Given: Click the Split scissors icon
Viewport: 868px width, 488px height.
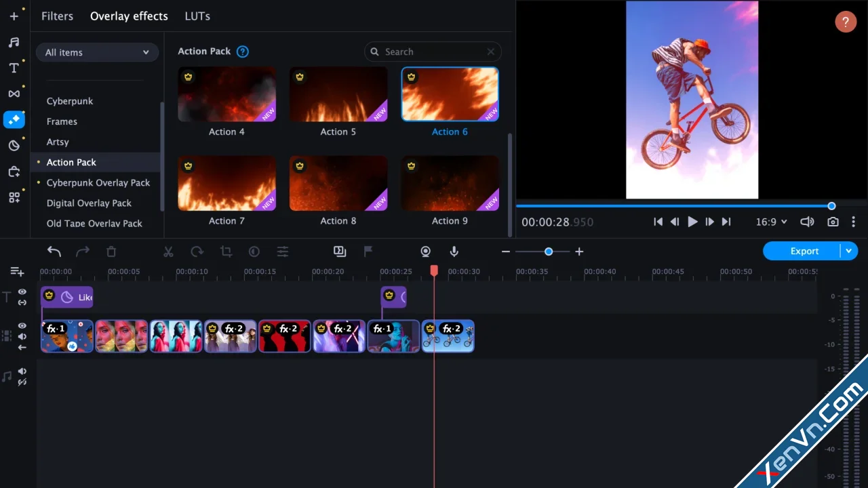Looking at the screenshot, I should point(168,251).
